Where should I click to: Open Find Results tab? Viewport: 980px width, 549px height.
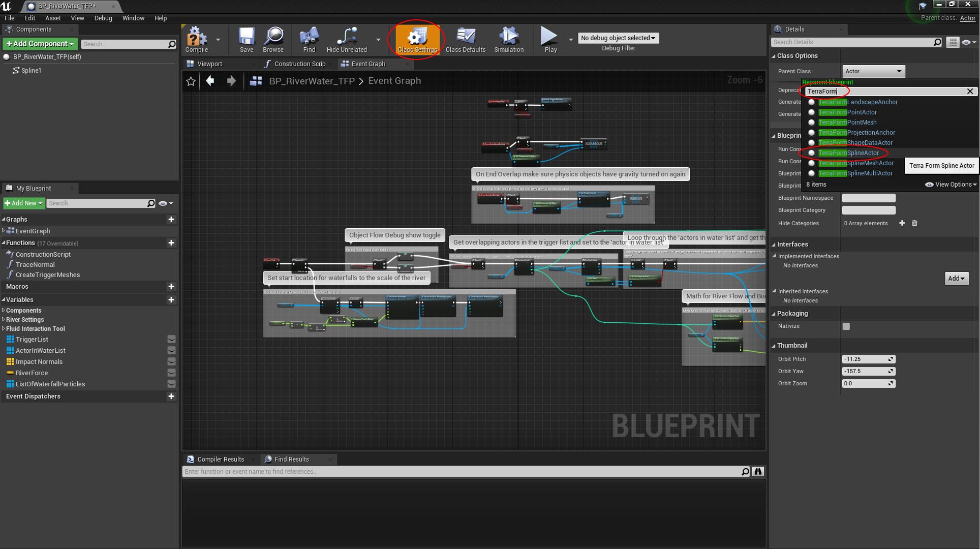point(291,460)
